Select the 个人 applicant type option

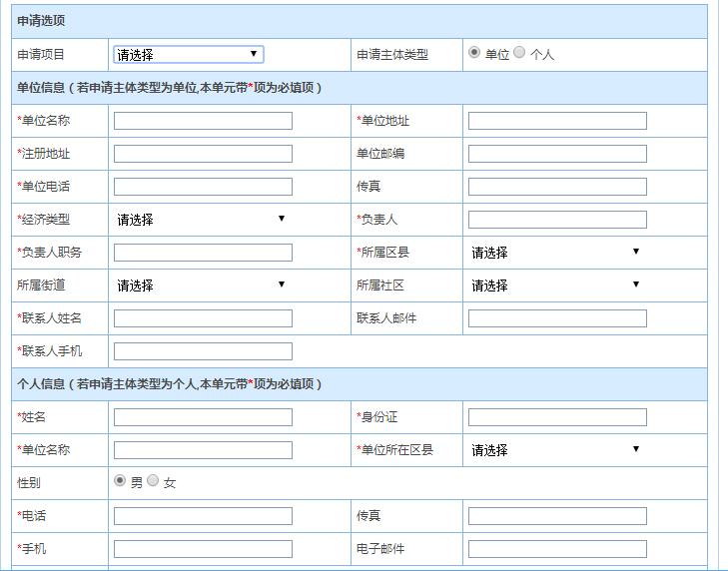click(519, 53)
